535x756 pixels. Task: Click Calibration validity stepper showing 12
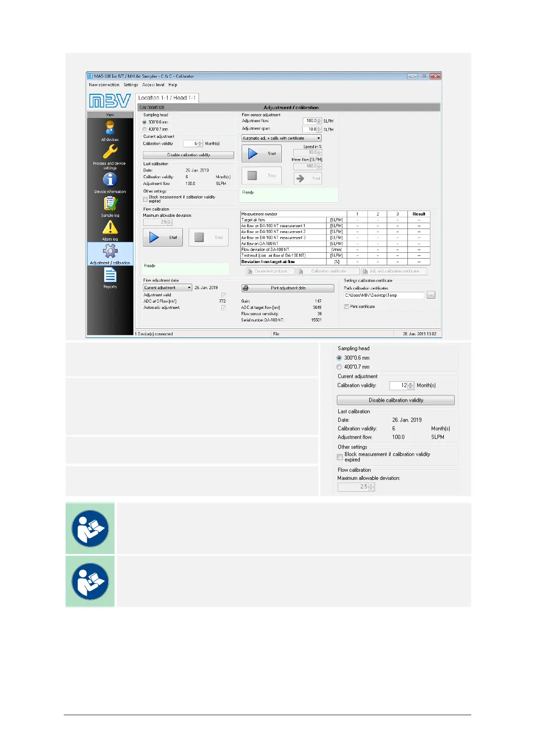[411, 385]
